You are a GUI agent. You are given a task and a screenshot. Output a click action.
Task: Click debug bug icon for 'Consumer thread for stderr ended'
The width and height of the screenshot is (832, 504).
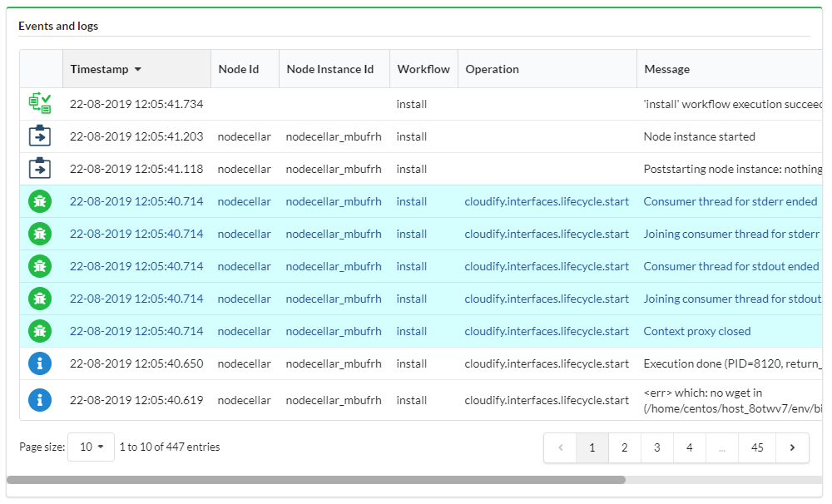tap(40, 201)
